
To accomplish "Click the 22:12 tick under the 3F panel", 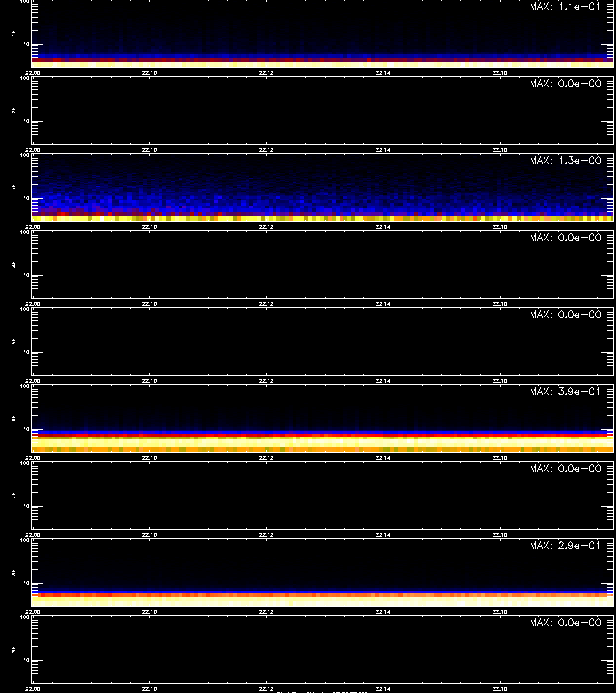I will [x=266, y=226].
